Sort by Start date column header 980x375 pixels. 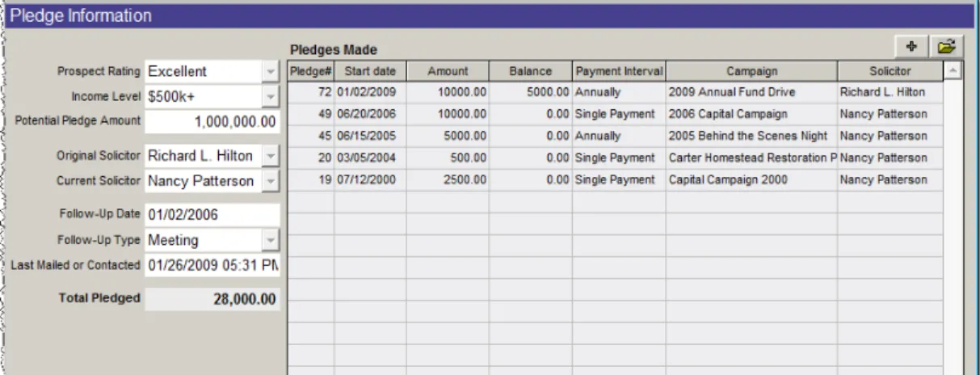[370, 71]
